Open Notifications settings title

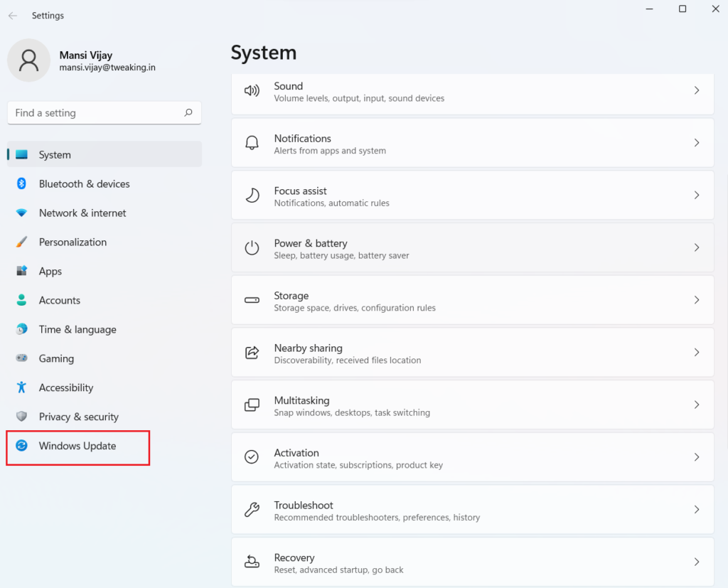[x=302, y=139]
